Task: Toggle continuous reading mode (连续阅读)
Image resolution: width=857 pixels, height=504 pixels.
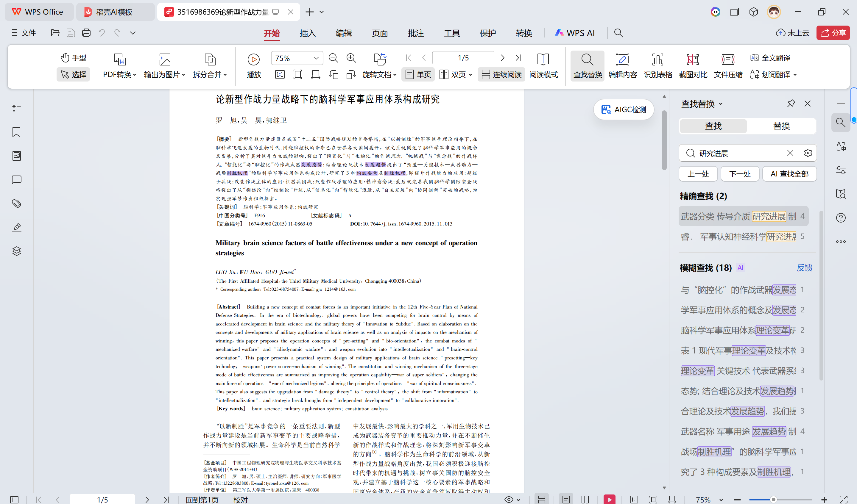Action: (501, 74)
